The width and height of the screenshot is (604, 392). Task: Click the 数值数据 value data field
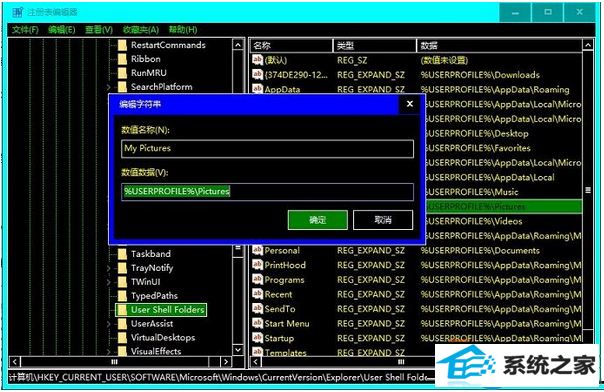point(267,191)
